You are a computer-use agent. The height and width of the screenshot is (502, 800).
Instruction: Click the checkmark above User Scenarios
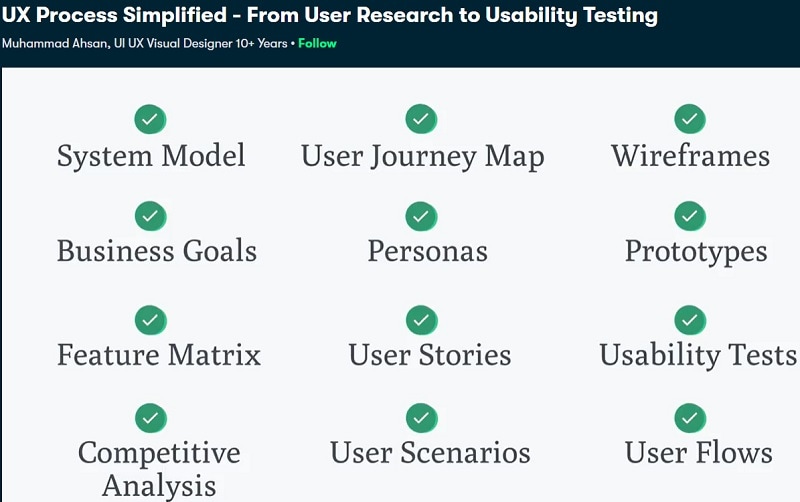pyautogui.click(x=421, y=417)
